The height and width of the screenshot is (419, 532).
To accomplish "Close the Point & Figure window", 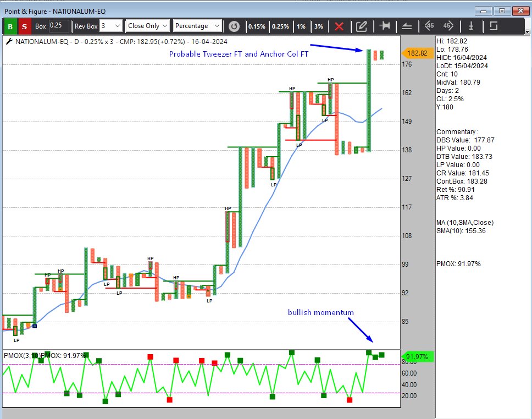I will tap(520, 11).
